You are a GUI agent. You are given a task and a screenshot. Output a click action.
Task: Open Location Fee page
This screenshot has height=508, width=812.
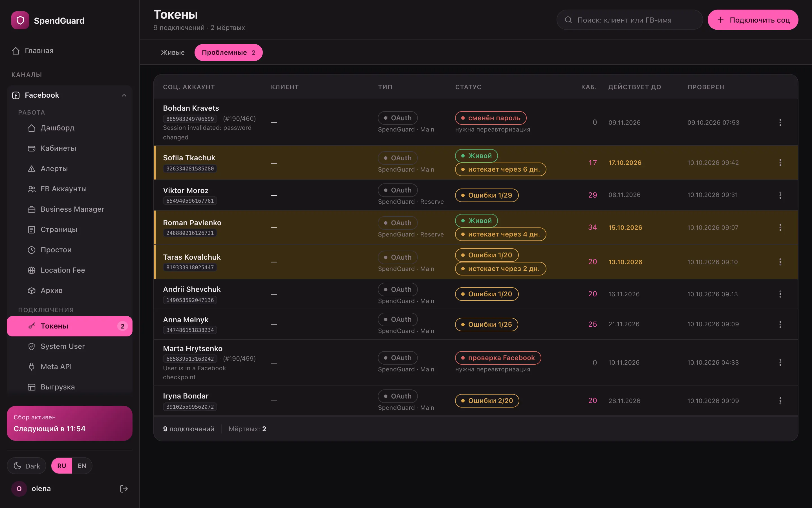click(x=69, y=270)
